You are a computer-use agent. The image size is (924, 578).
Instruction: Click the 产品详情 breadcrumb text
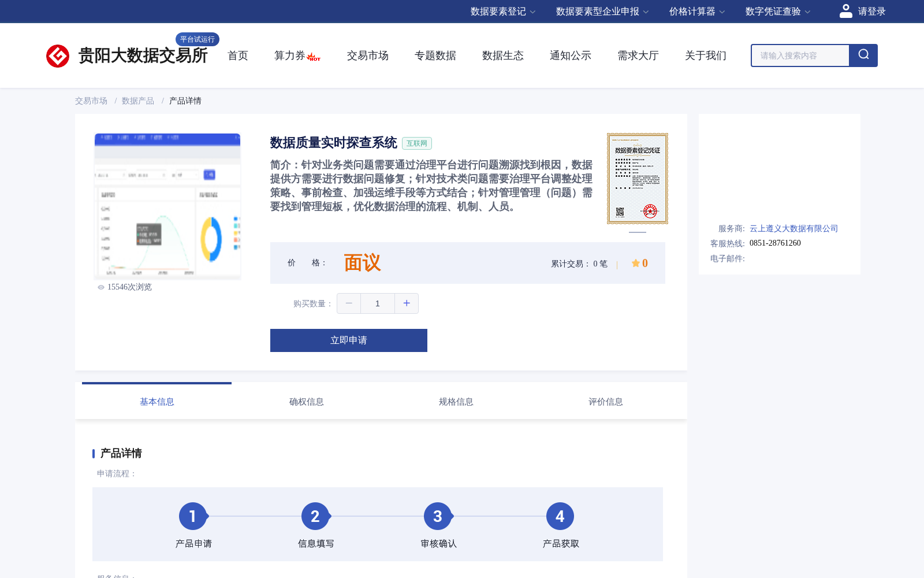(x=185, y=101)
